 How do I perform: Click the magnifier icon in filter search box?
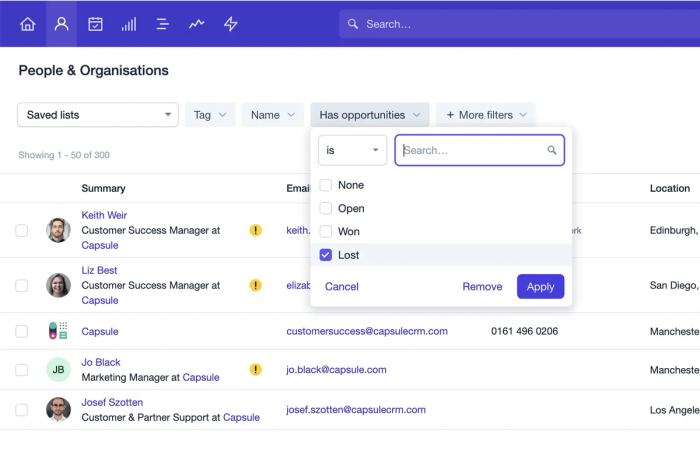coord(552,150)
